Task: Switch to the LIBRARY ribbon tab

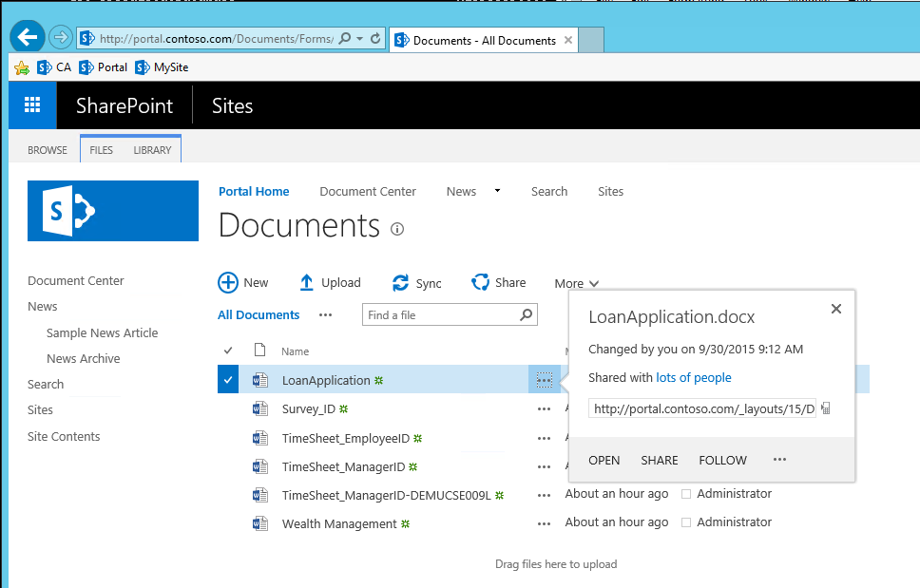Action: click(152, 150)
